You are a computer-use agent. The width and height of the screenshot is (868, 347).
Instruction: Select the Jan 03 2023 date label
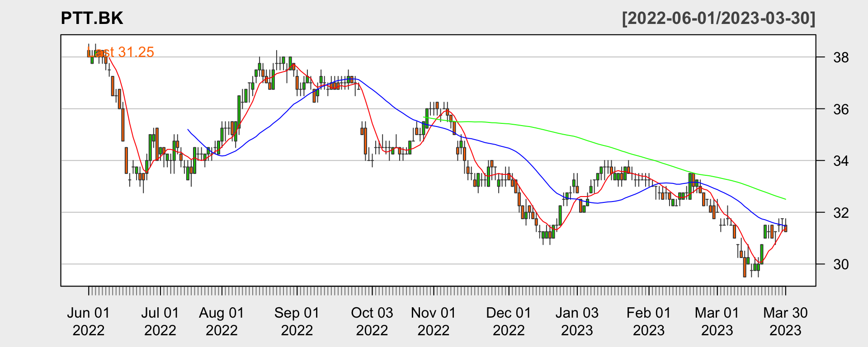(577, 321)
